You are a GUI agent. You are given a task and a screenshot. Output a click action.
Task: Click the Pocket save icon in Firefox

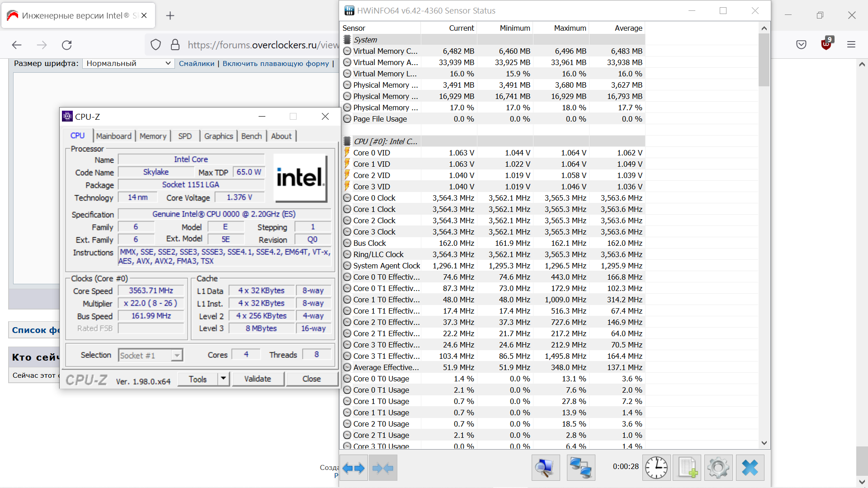click(801, 44)
